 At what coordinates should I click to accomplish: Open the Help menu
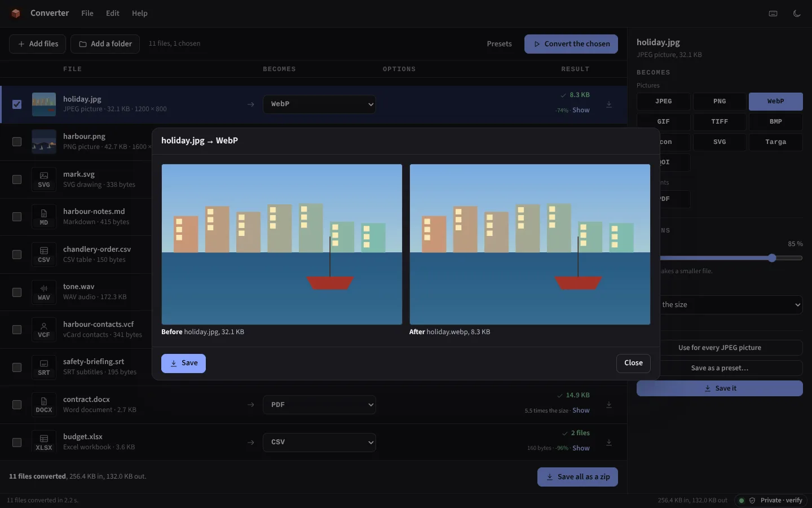pos(140,14)
